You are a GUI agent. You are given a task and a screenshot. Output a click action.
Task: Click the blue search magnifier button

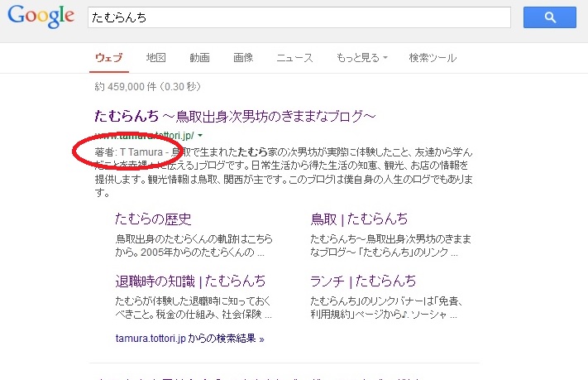click(550, 17)
